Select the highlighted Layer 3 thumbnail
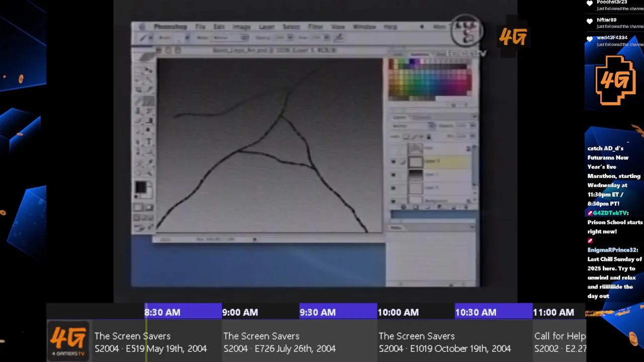The height and width of the screenshot is (362, 644). [x=415, y=162]
